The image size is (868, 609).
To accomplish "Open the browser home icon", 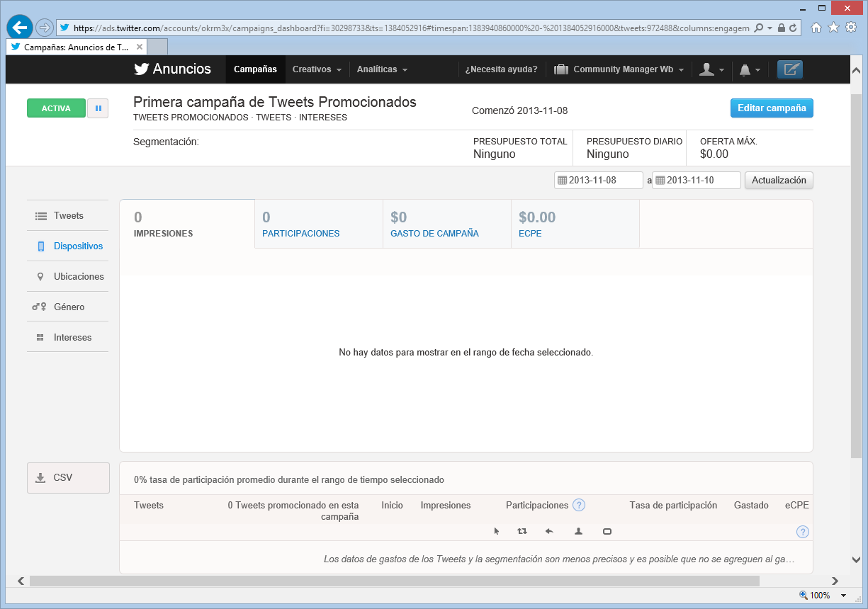I will [x=816, y=27].
